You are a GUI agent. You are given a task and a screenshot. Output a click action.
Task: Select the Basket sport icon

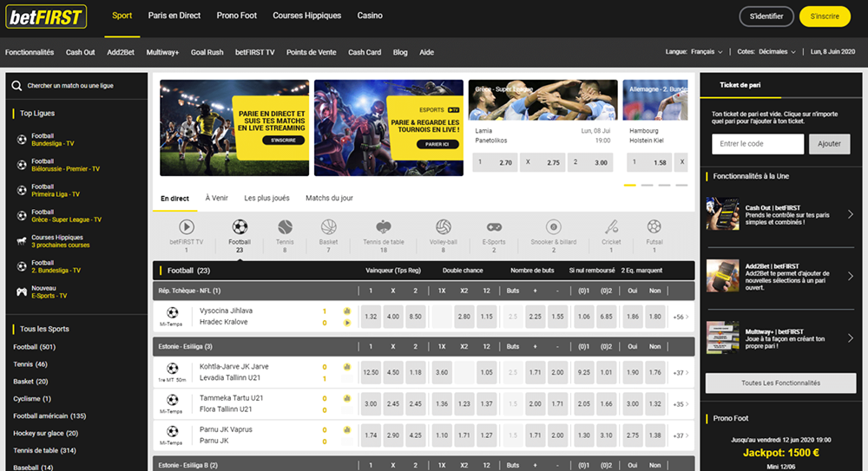pos(328,227)
